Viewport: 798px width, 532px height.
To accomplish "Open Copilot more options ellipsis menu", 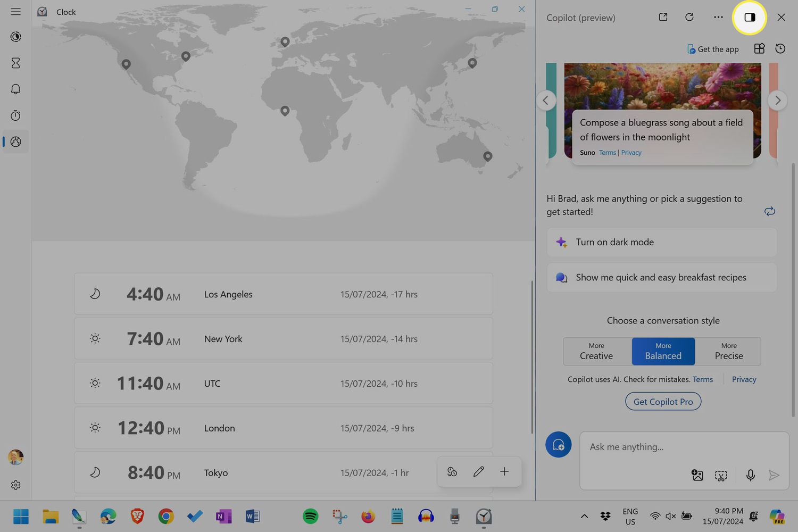I will tap(718, 18).
